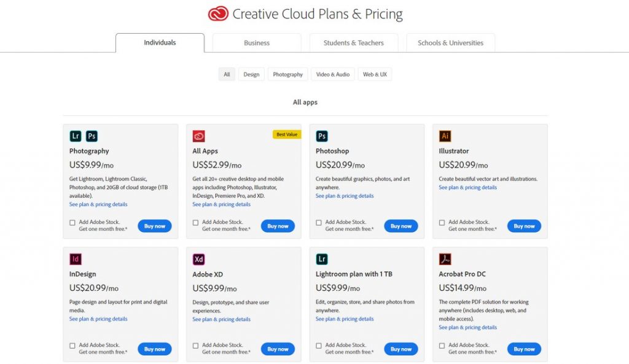
Task: Enable Add Adobe Stock for Photography plan
Action: coord(72,223)
